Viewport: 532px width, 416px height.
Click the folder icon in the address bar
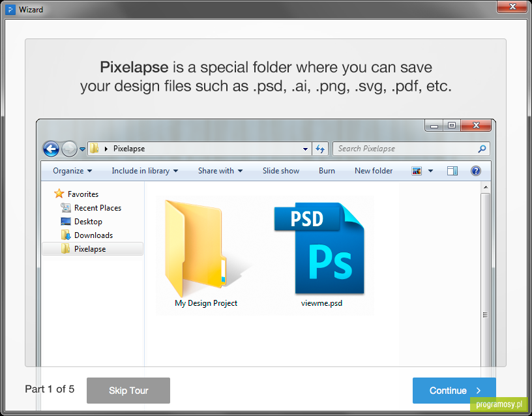pyautogui.click(x=94, y=148)
